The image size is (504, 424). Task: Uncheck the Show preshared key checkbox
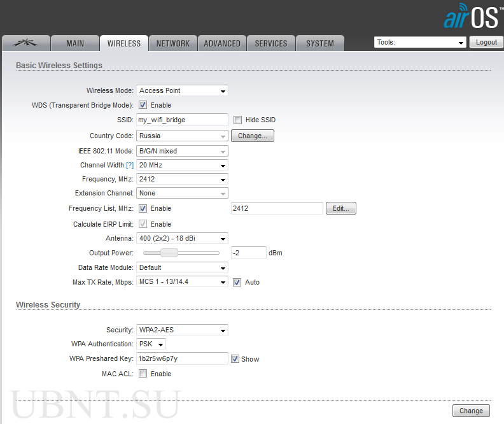[235, 359]
